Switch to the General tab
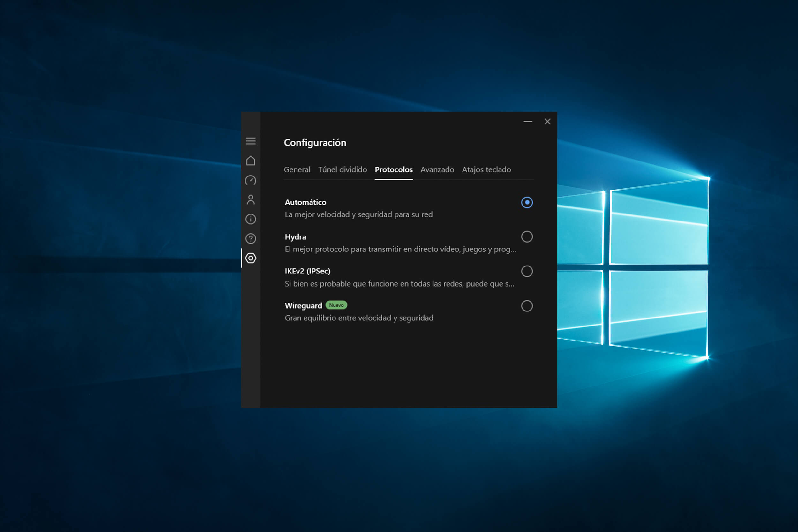 (297, 170)
